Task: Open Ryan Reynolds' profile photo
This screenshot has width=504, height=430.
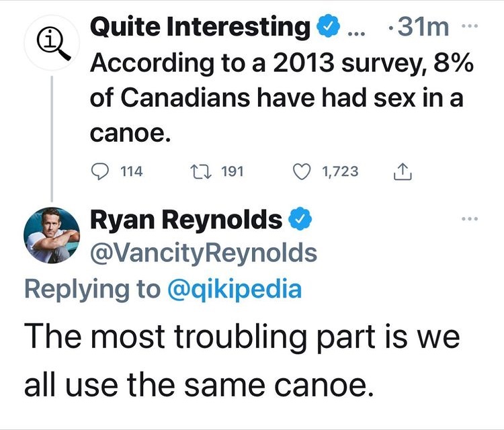Action: click(52, 234)
